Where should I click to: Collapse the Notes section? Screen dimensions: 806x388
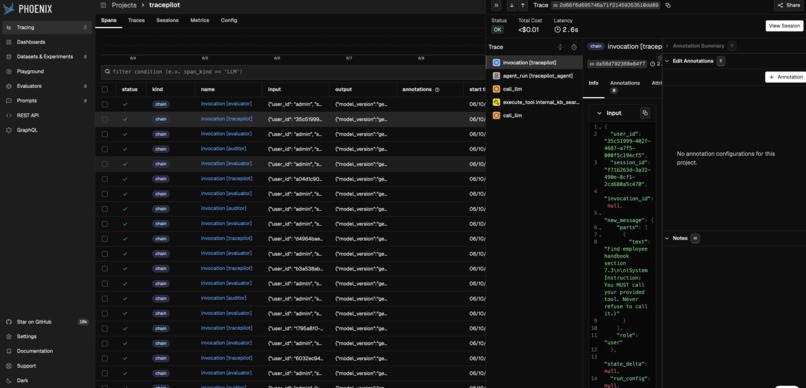pyautogui.click(x=667, y=238)
